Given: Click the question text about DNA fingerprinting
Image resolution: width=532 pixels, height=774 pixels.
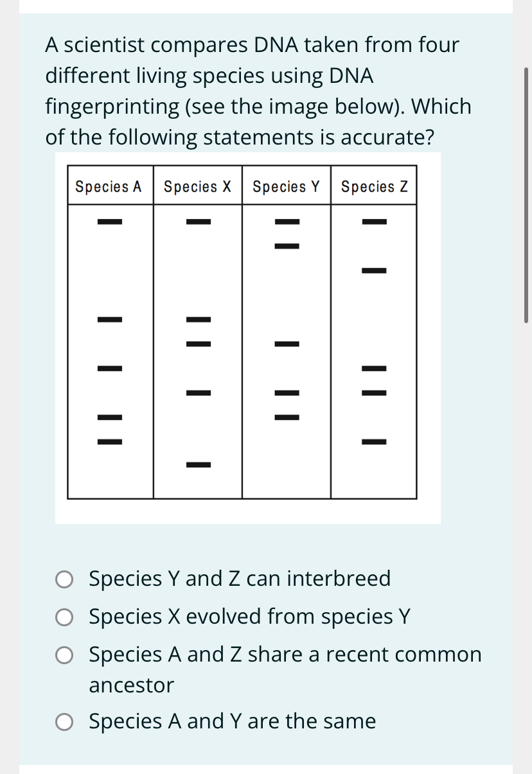Looking at the screenshot, I should tap(257, 90).
